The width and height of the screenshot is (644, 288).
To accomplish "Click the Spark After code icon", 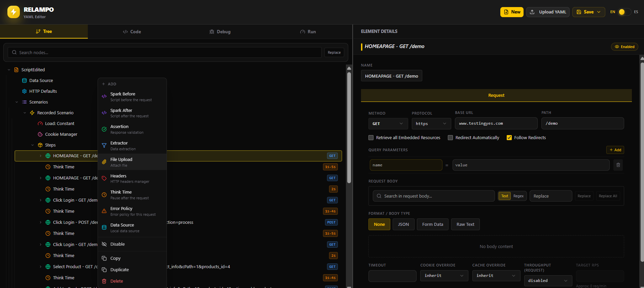I will [x=104, y=113].
